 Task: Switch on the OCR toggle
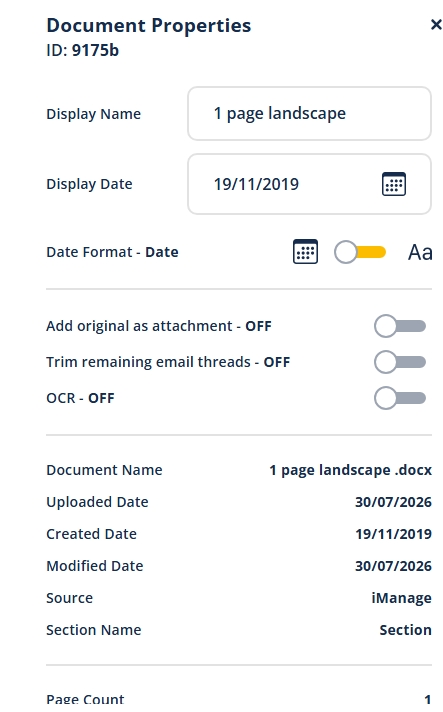pyautogui.click(x=400, y=398)
